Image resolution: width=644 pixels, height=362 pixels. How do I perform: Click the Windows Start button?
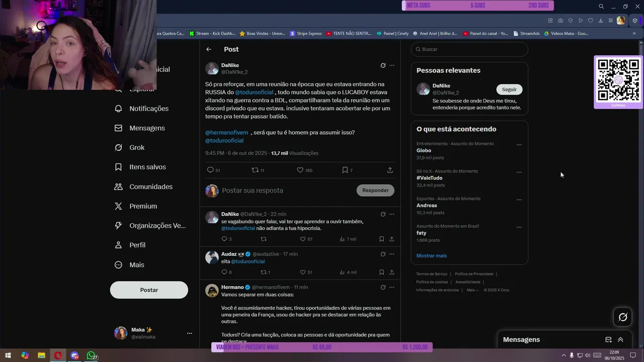pyautogui.click(x=8, y=355)
